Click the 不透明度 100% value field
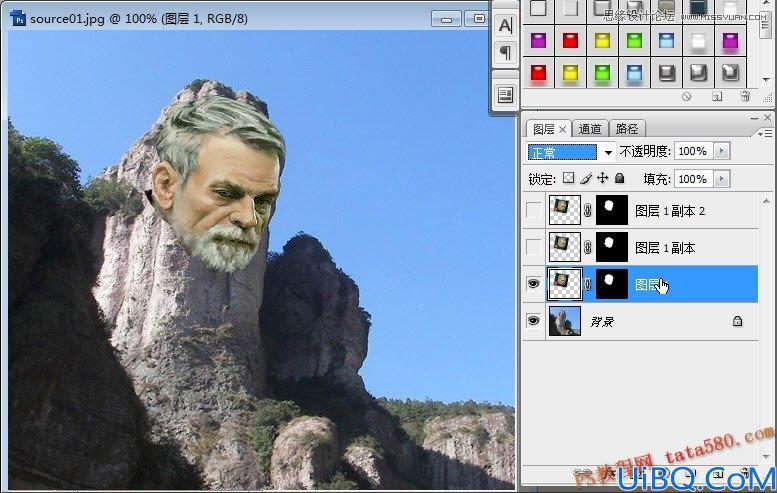The width and height of the screenshot is (777, 493). point(693,151)
